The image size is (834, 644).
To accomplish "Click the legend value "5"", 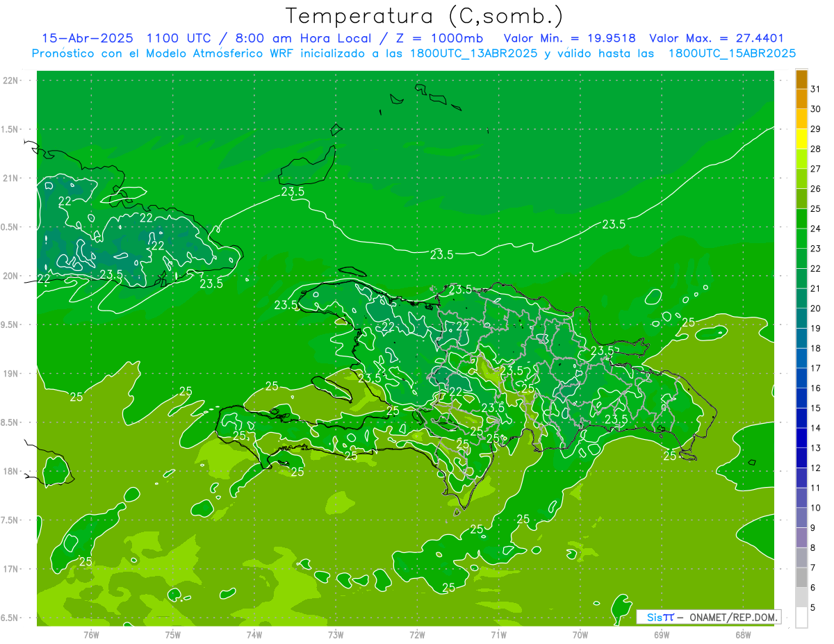I will point(812,608).
